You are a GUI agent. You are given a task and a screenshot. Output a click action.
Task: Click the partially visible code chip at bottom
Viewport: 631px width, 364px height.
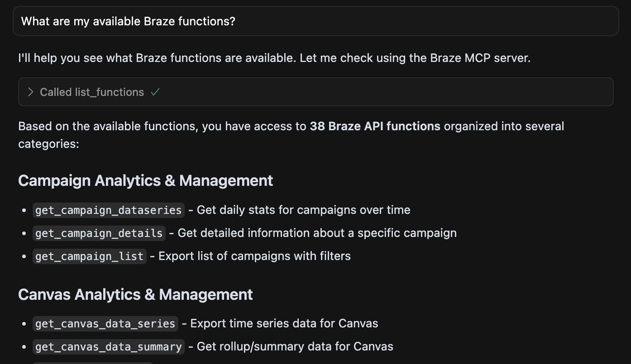[x=92, y=363]
